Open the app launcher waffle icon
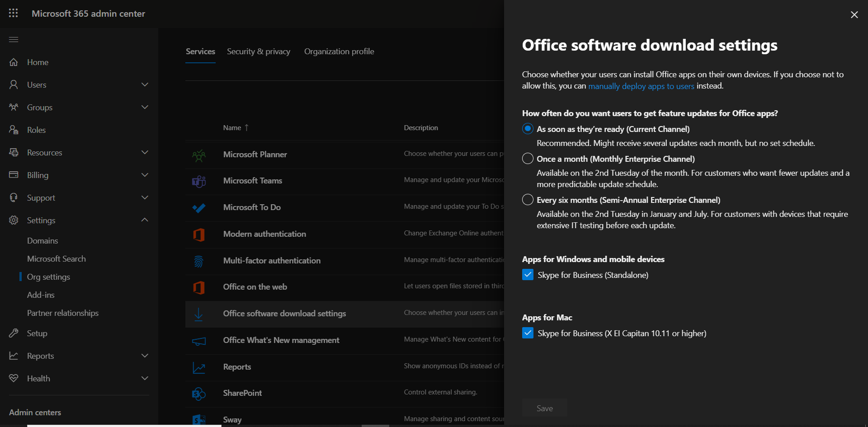868x427 pixels. pyautogui.click(x=14, y=13)
